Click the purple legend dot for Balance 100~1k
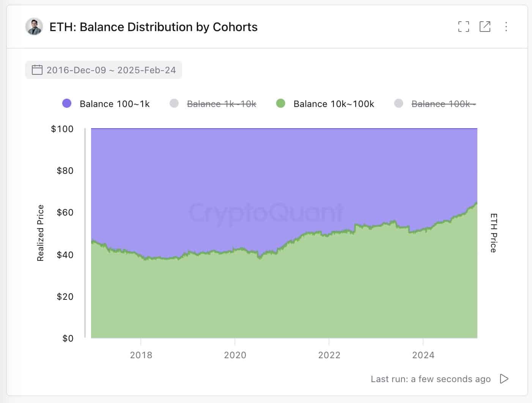Viewport: 532px width, 403px height. pos(66,103)
